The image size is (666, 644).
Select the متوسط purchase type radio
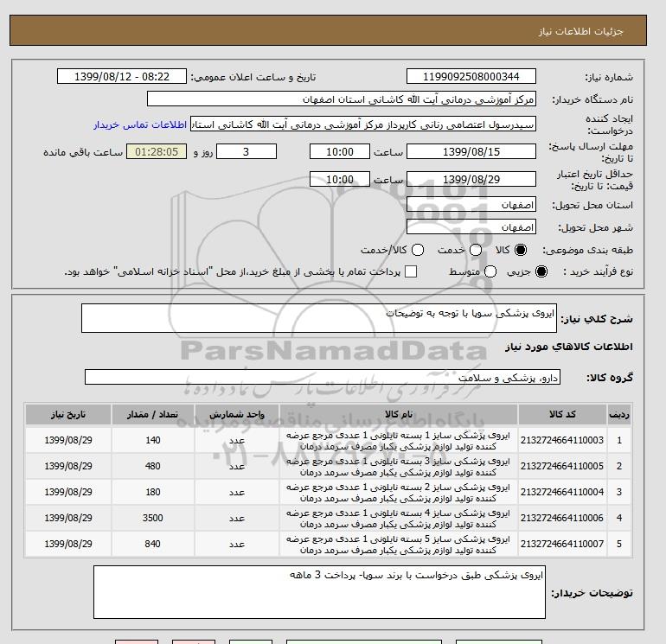coord(490,271)
